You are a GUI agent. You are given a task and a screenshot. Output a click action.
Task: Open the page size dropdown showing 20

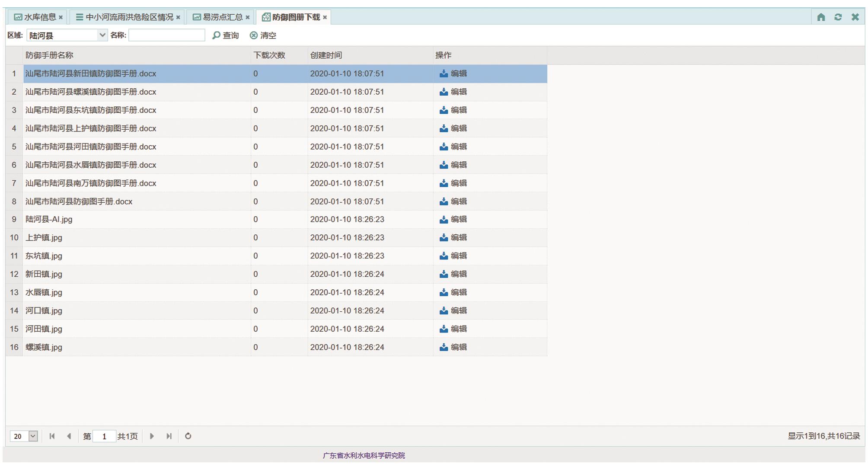point(33,436)
